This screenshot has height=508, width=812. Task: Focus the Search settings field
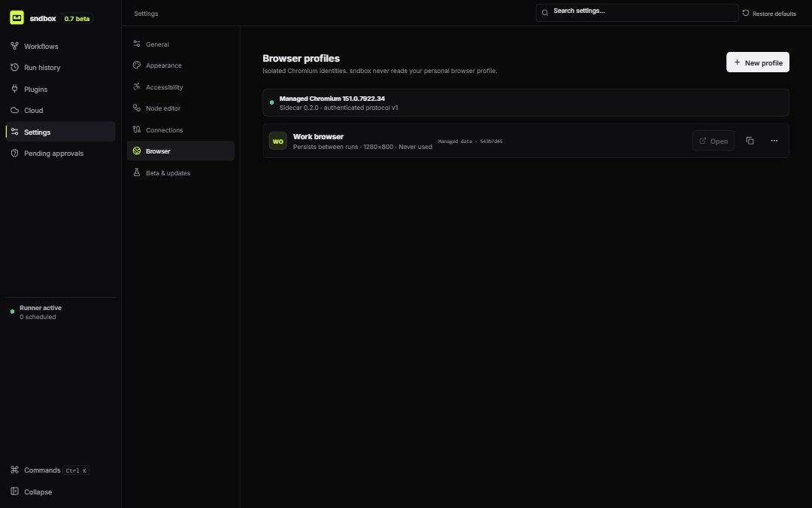pyautogui.click(x=637, y=13)
